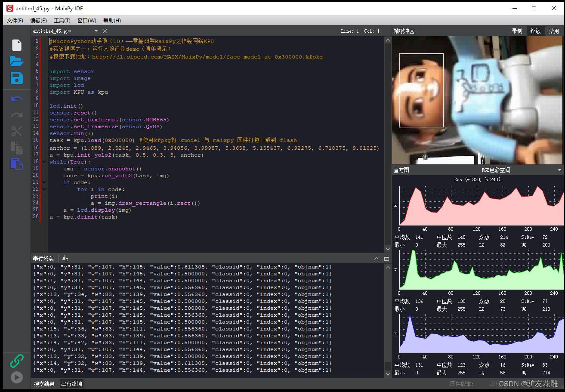Click line 8 'import KPU as kpu'
Image resolution: width=565 pixels, height=392 pixels.
click(79, 92)
